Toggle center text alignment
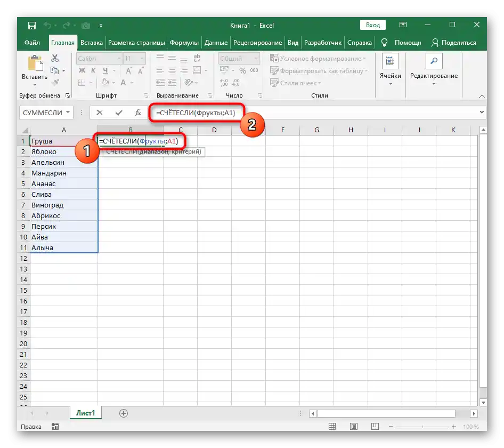The width and height of the screenshot is (504, 448). [172, 70]
